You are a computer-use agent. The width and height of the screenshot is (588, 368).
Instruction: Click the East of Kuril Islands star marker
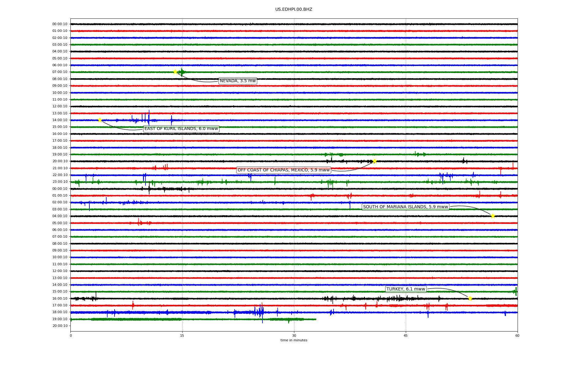(x=100, y=120)
